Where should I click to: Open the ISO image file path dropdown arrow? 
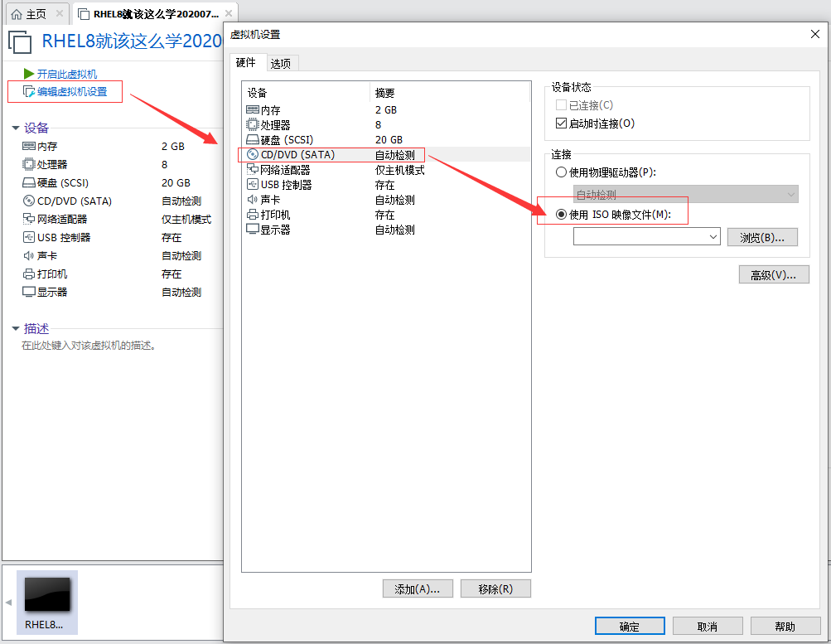pyautogui.click(x=713, y=236)
